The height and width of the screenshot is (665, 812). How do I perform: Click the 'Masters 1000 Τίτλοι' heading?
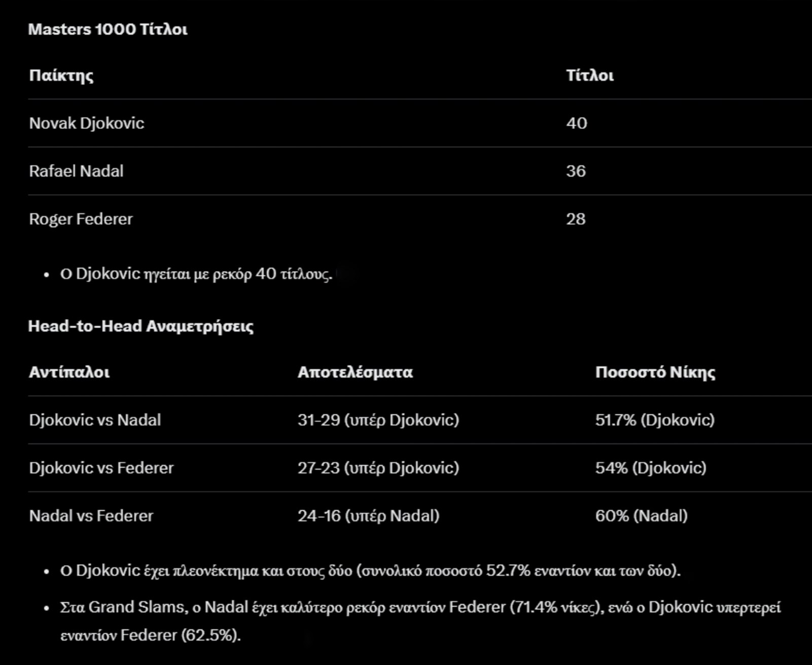pos(108,29)
